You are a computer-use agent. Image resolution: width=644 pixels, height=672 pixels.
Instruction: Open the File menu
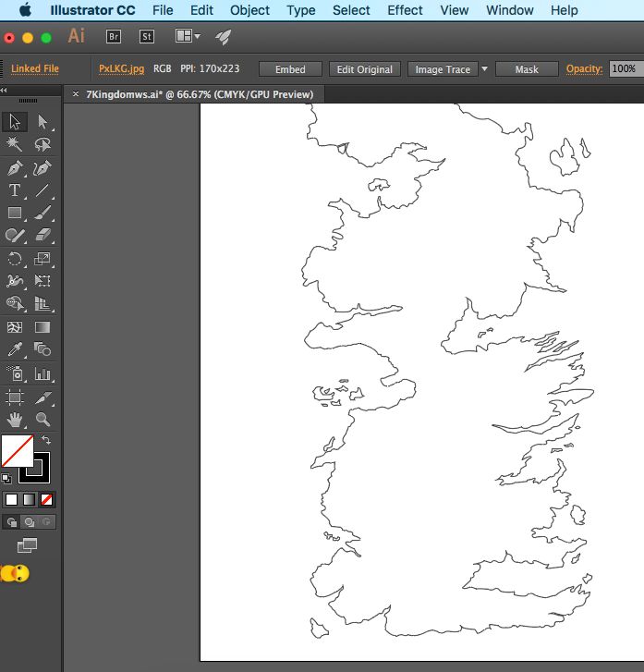click(163, 10)
